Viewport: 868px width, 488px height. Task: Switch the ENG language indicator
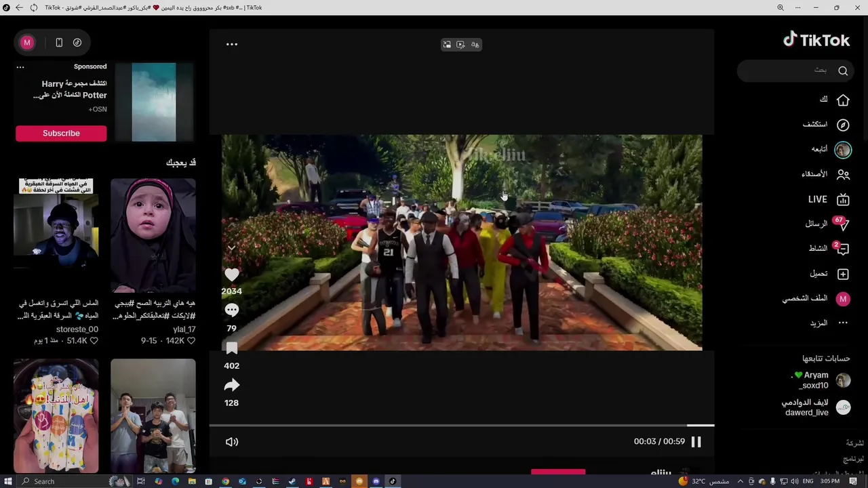[x=808, y=481]
